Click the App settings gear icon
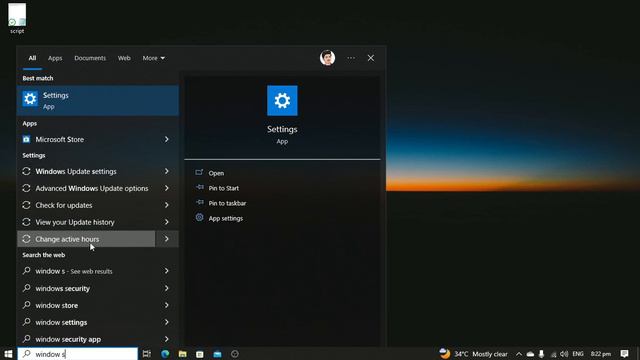 pos(199,218)
